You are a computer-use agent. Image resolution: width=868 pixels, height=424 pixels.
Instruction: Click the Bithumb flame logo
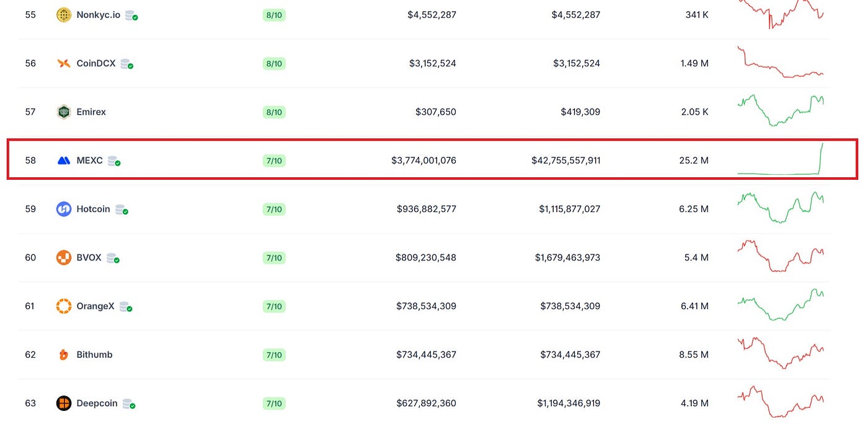point(63,355)
